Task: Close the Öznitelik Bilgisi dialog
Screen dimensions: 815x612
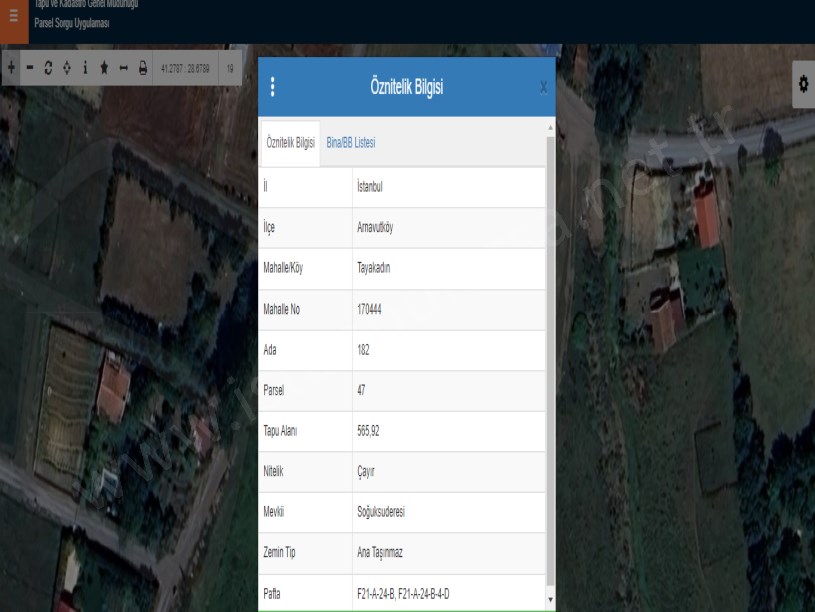Action: pos(543,88)
